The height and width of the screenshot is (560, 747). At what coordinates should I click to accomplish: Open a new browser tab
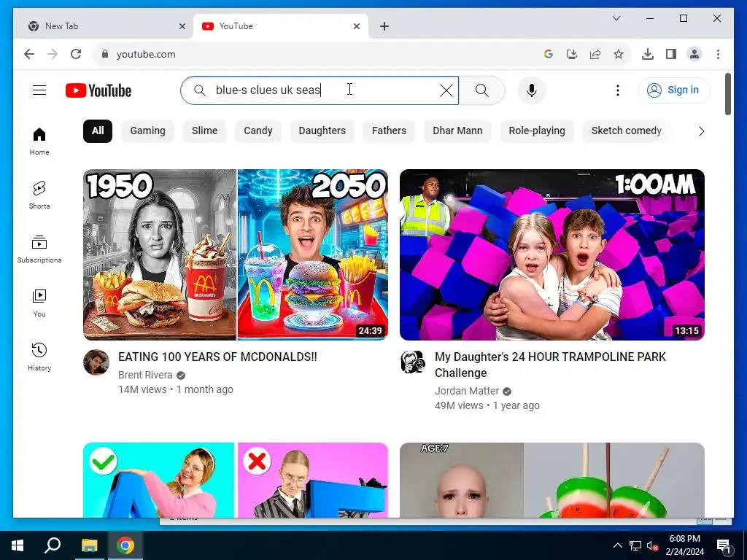384,27
